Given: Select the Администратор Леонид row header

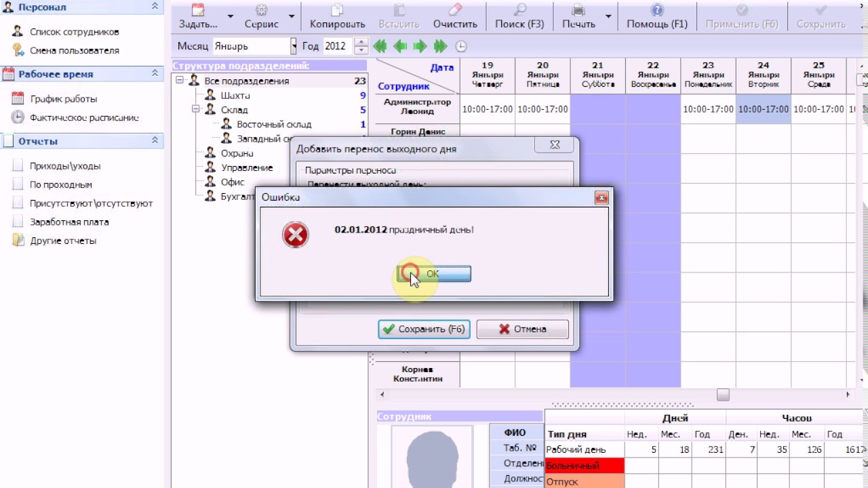Looking at the screenshot, I should [x=417, y=106].
